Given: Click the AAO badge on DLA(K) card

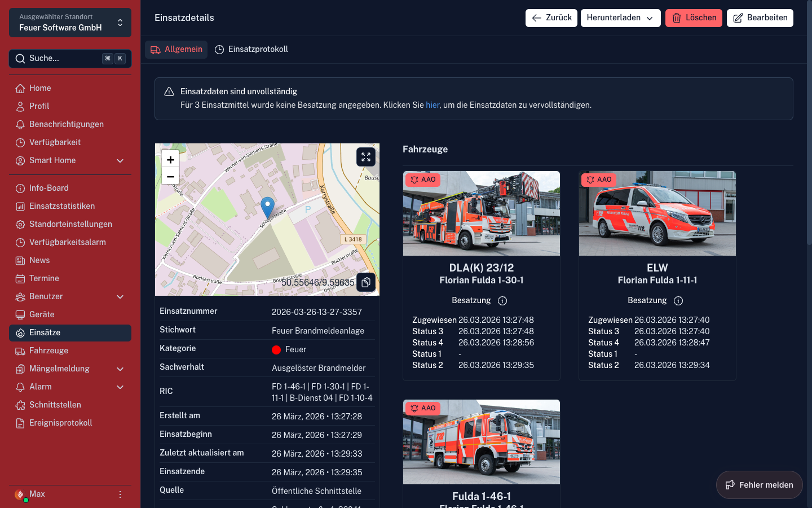Looking at the screenshot, I should (423, 179).
